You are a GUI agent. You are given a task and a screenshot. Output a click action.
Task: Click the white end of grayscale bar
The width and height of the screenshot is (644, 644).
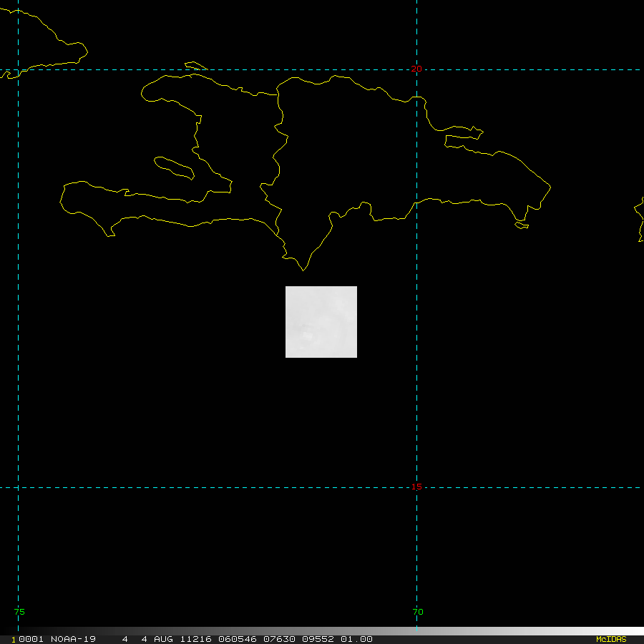[x=630, y=631]
